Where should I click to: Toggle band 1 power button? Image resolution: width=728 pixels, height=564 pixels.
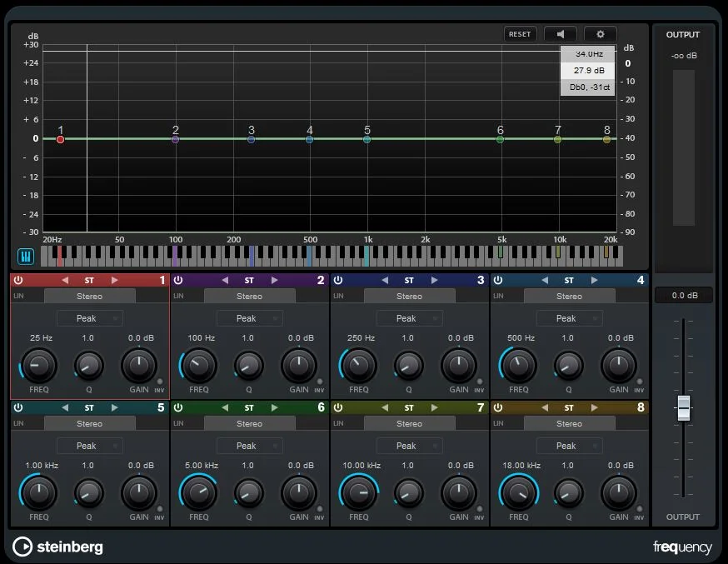pos(18,281)
